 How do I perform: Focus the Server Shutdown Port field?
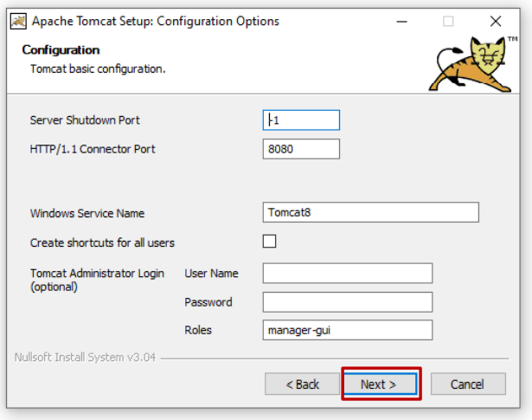pyautogui.click(x=301, y=120)
